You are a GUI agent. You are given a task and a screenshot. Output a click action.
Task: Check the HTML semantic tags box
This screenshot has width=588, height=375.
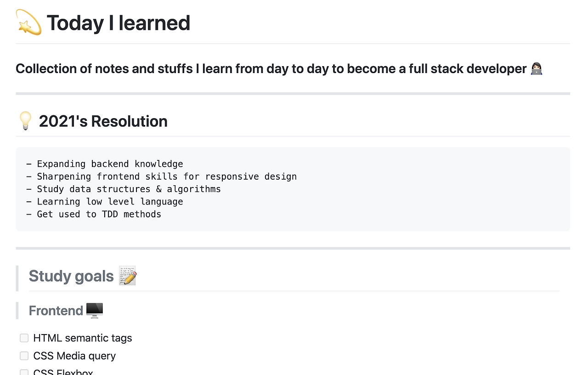click(x=24, y=338)
